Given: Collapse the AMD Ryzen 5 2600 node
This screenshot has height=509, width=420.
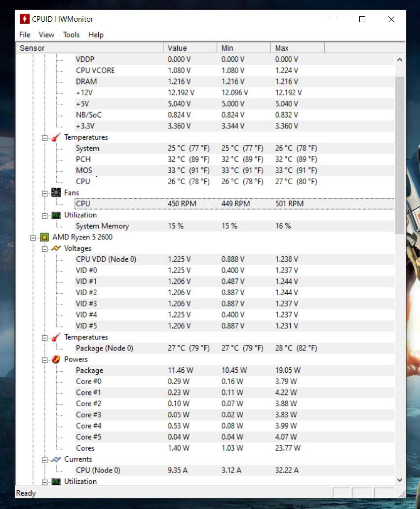Looking at the screenshot, I should [x=33, y=237].
